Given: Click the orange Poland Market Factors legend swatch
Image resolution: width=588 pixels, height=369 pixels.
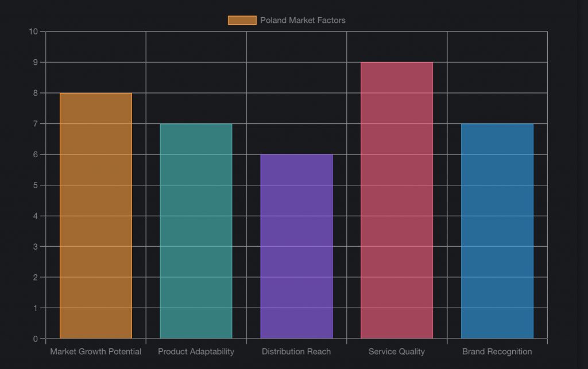Looking at the screenshot, I should (242, 20).
